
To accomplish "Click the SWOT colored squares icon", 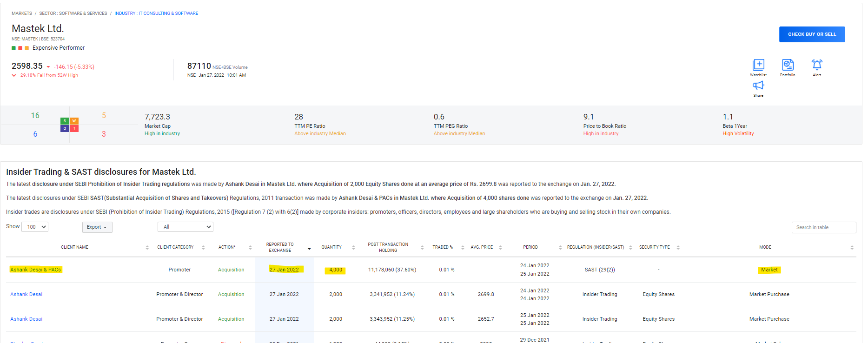I will [69, 125].
